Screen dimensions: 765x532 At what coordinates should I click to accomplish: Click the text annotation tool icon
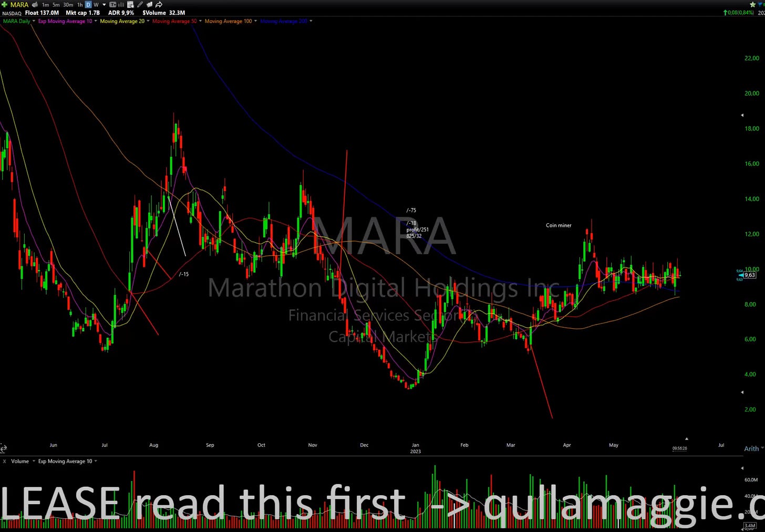pos(112,5)
